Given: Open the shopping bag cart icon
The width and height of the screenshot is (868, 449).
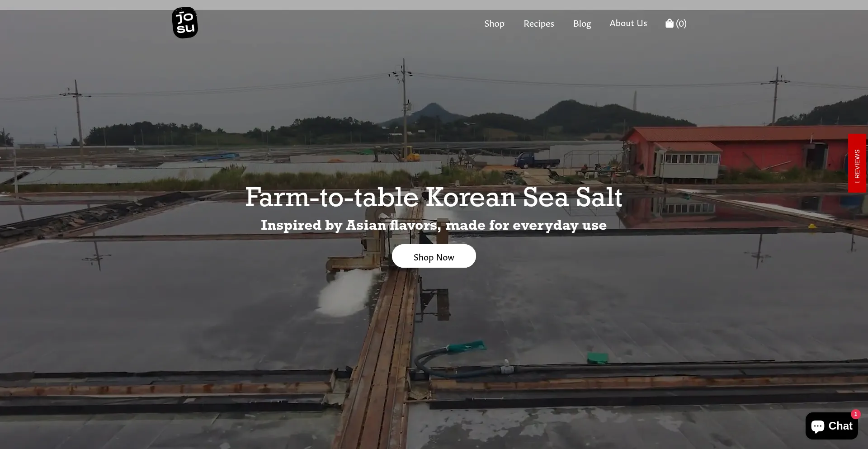Looking at the screenshot, I should pos(670,23).
